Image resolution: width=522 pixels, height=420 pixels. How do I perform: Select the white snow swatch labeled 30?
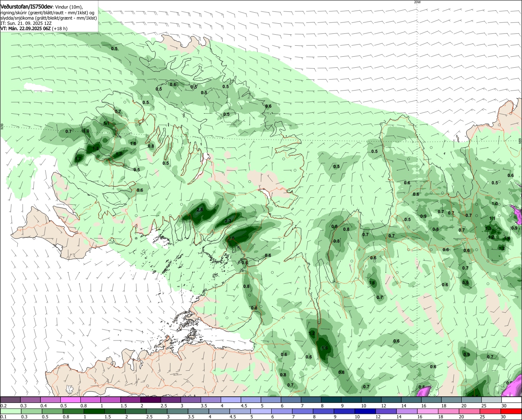(x=512, y=400)
